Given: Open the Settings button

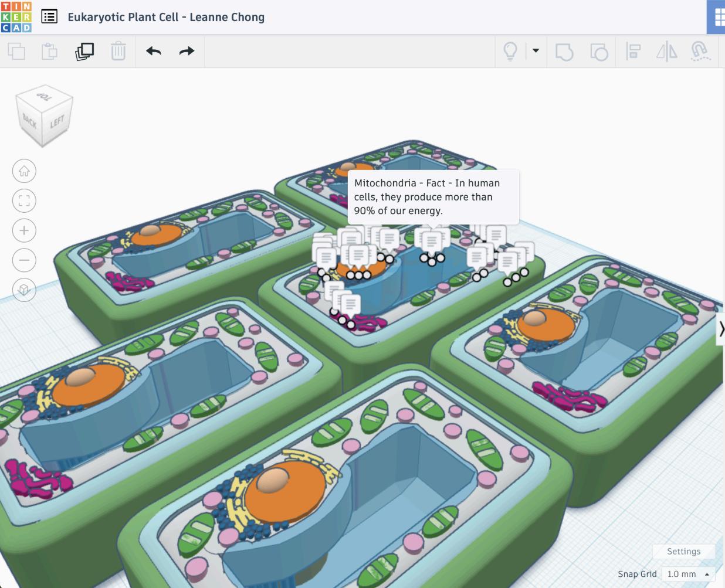Looking at the screenshot, I should (683, 551).
